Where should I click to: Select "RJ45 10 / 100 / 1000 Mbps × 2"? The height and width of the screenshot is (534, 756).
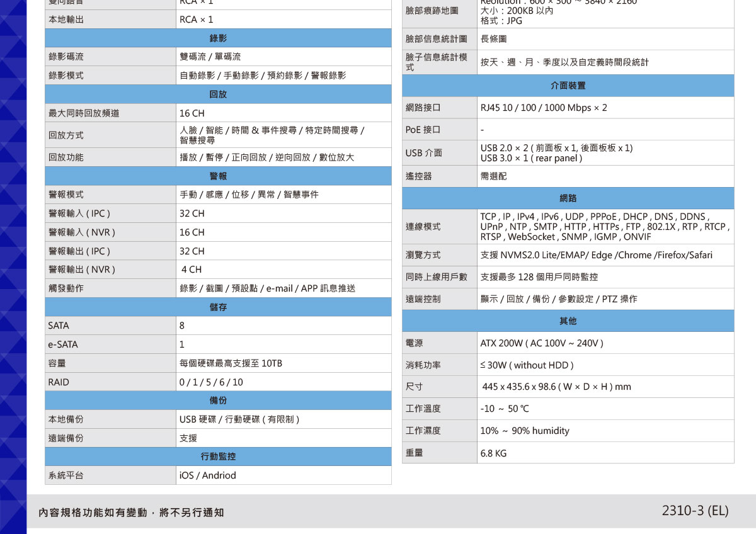click(544, 108)
